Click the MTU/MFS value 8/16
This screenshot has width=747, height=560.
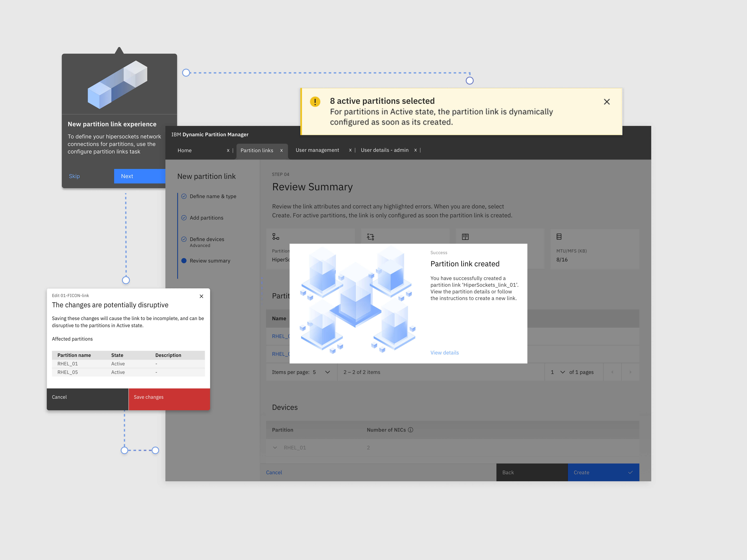pos(562,260)
